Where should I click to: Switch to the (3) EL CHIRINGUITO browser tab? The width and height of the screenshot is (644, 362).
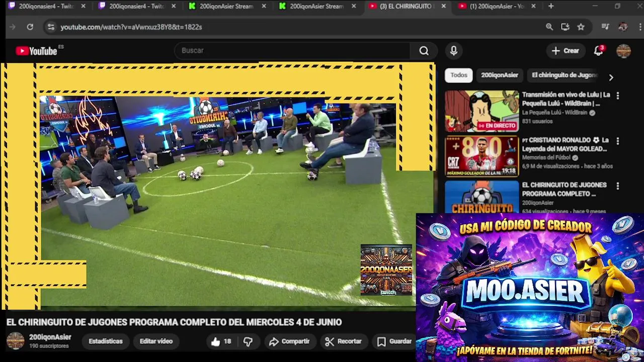point(407,6)
